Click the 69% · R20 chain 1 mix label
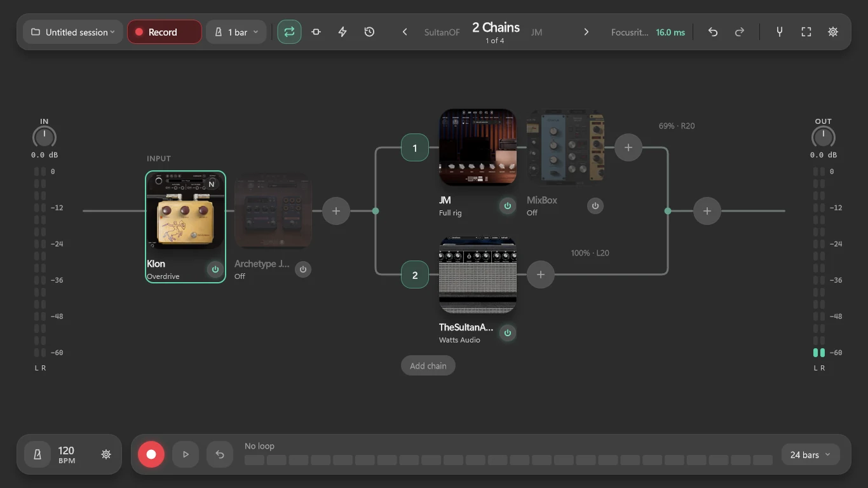This screenshot has width=868, height=488. tap(677, 126)
